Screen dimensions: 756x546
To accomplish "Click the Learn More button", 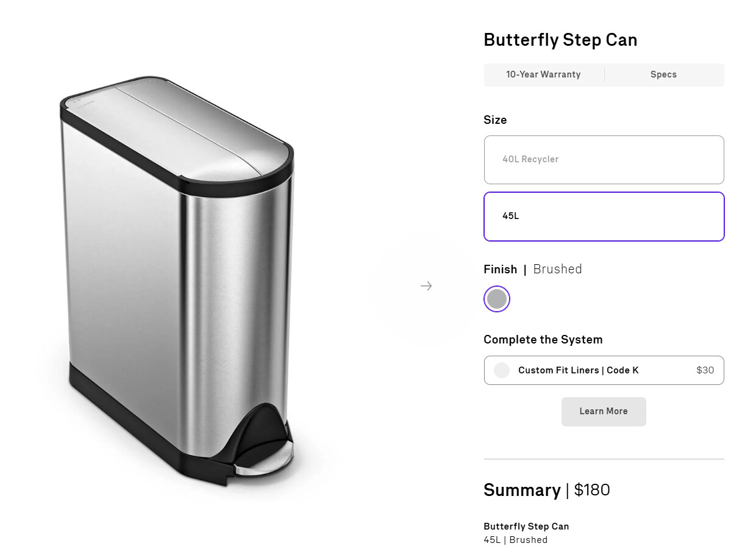I will (604, 411).
